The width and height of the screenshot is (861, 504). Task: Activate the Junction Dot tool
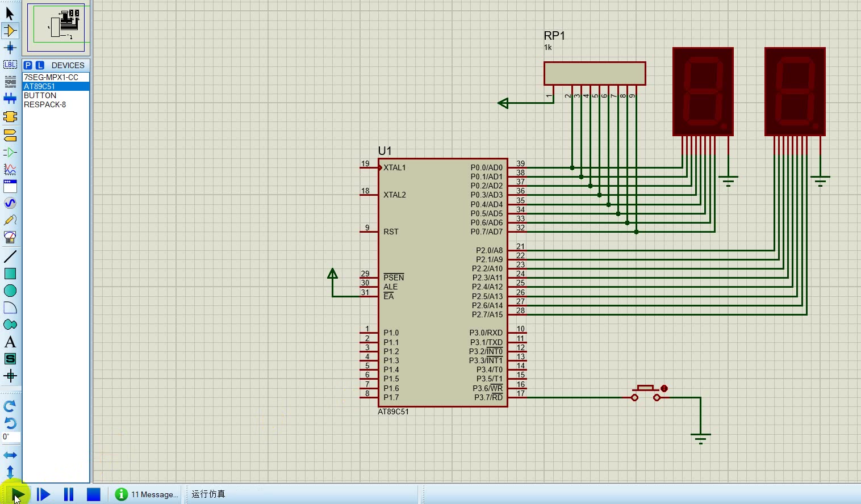(10, 48)
